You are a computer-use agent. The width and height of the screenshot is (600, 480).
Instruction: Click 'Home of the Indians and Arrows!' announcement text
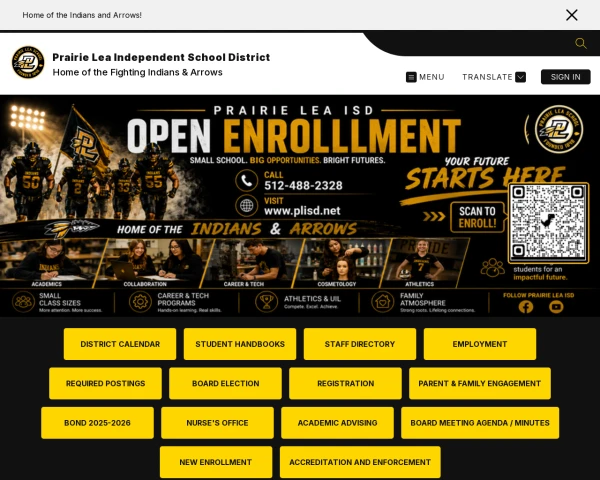(82, 15)
